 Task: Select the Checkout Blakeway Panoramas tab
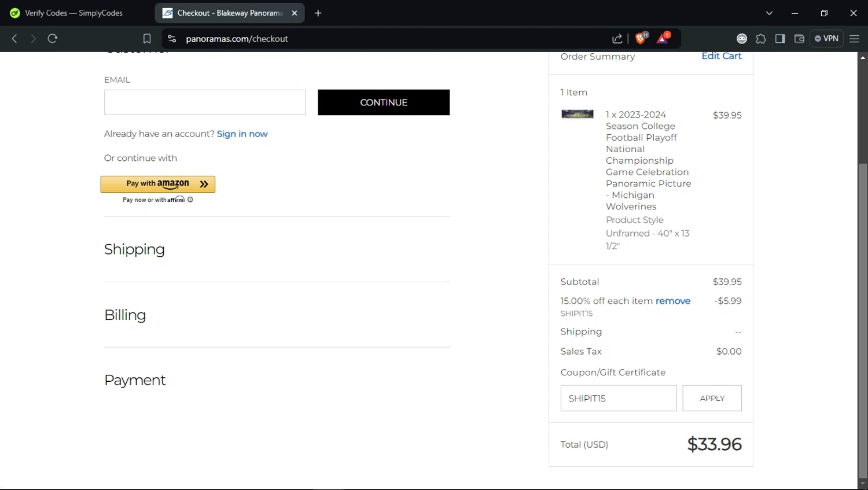point(230,13)
